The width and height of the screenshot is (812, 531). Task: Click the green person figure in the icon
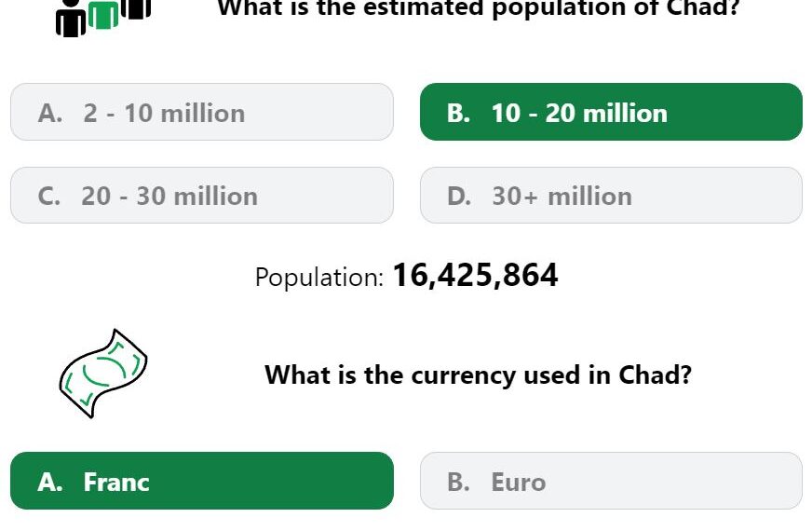[103, 15]
